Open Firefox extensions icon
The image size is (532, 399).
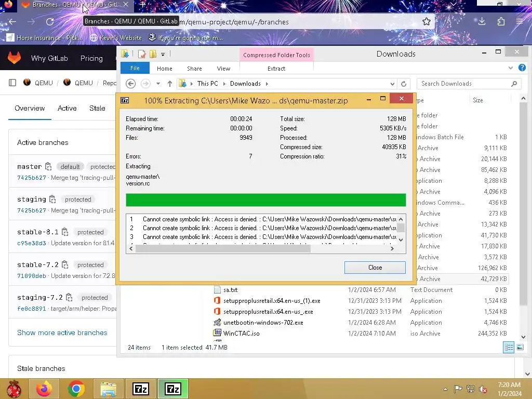(x=501, y=22)
